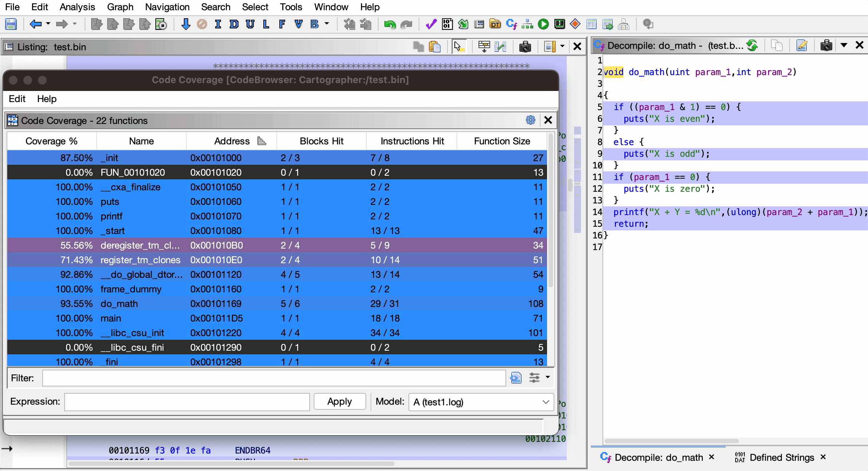Toggle the code coverage gear settings
The height and width of the screenshot is (471, 868).
pos(530,120)
